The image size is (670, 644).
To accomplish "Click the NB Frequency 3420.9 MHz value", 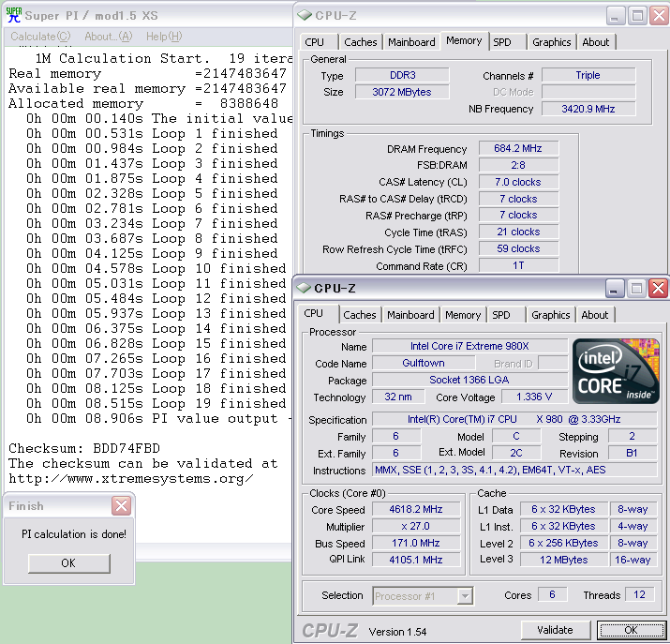I will pos(588,109).
